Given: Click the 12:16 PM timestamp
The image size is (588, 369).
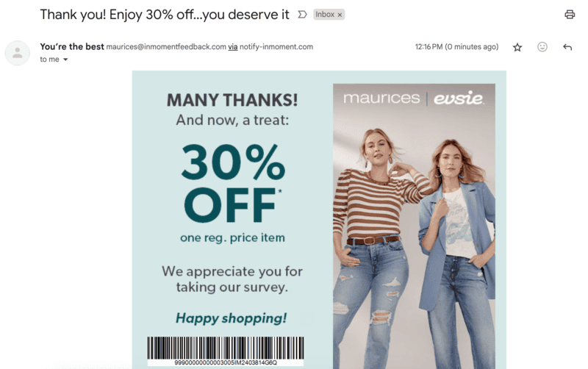Looking at the screenshot, I should point(456,47).
